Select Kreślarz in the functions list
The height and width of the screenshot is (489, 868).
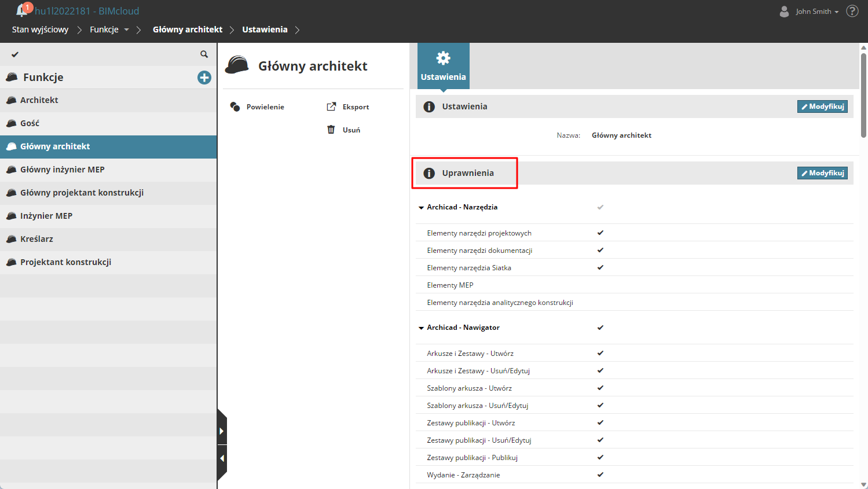(x=36, y=239)
